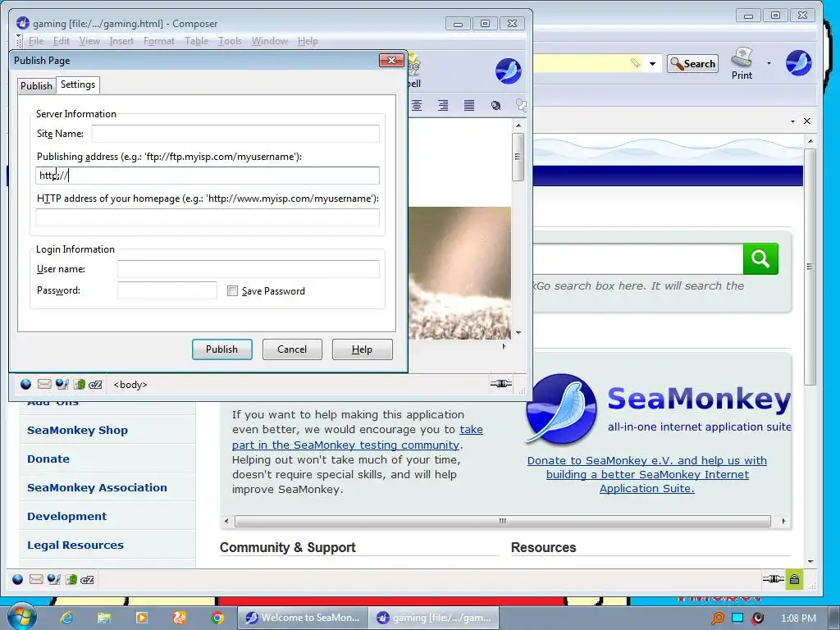This screenshot has width=840, height=630.
Task: Click the Publishing address field
Action: 208,176
